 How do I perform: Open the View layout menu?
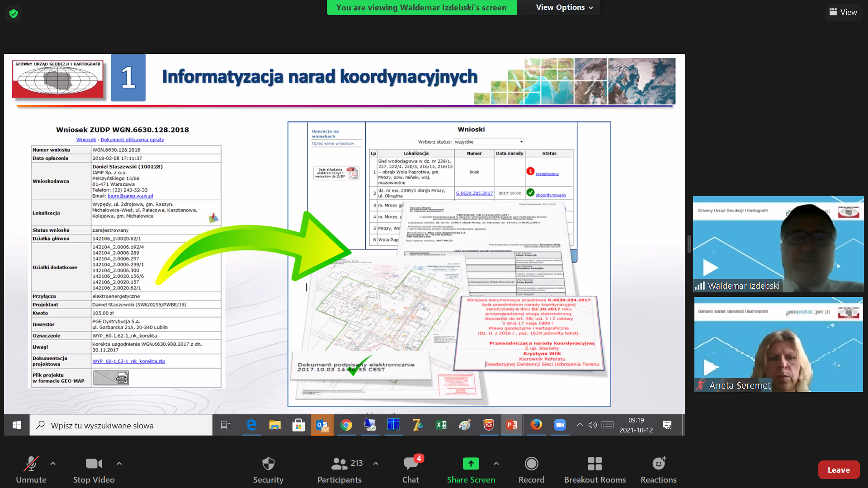(x=843, y=12)
